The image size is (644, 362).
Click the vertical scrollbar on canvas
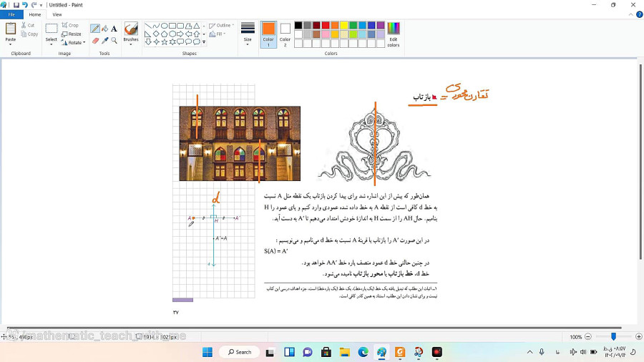tap(640, 162)
